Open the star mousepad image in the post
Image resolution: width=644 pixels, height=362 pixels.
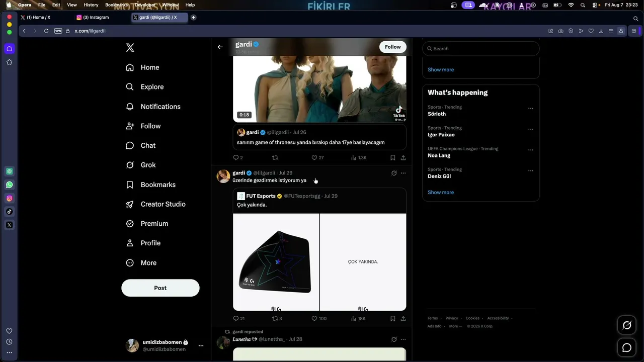pyautogui.click(x=276, y=262)
